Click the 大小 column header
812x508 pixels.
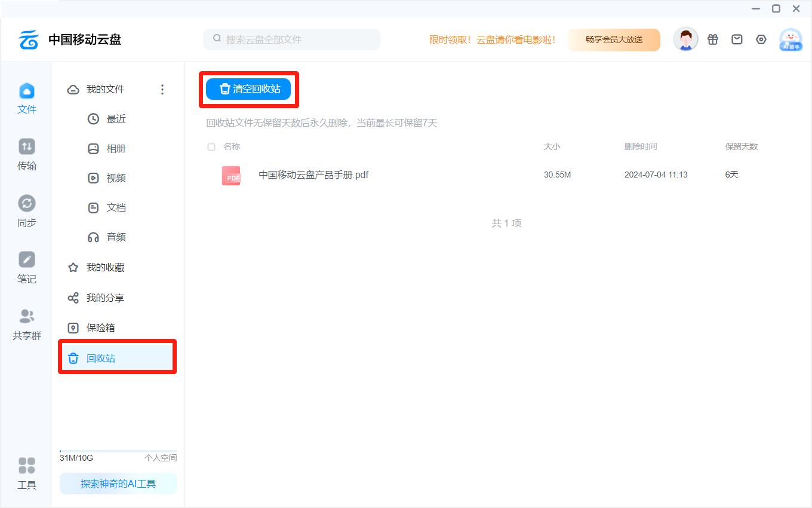[x=552, y=146]
